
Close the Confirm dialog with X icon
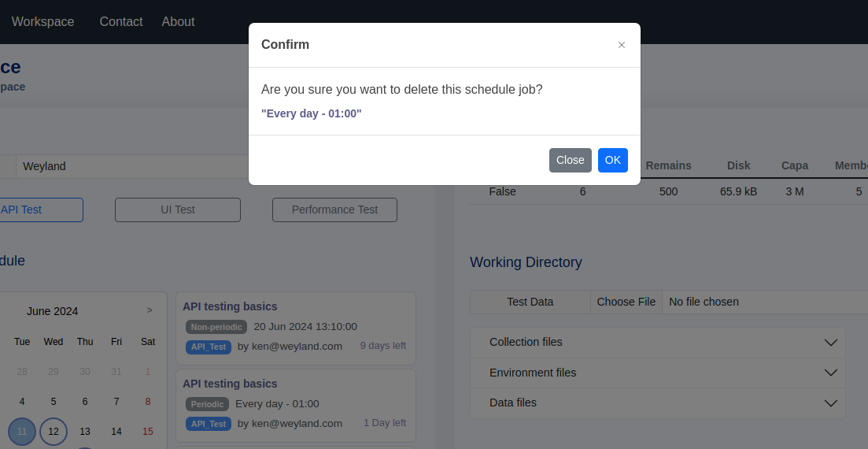coord(621,45)
